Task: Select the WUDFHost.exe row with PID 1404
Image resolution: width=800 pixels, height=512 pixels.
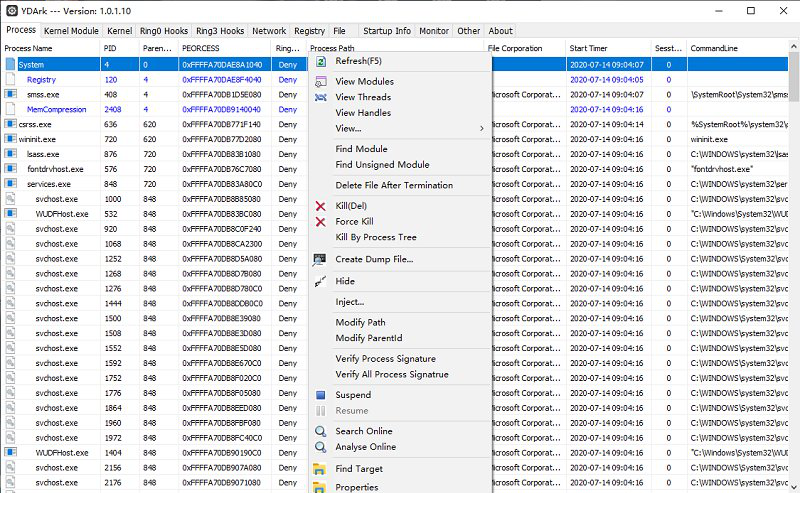Action: pyautogui.click(x=395, y=453)
